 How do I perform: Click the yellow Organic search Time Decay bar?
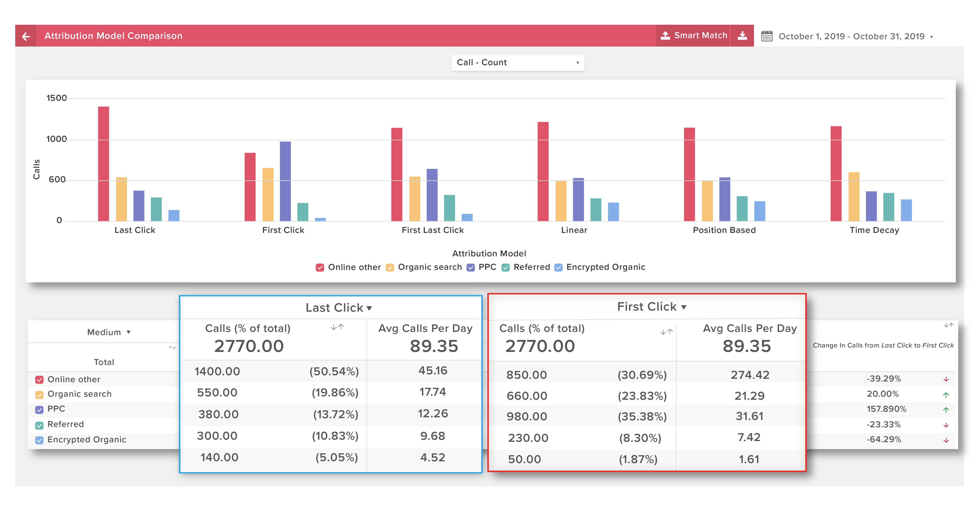click(x=854, y=197)
